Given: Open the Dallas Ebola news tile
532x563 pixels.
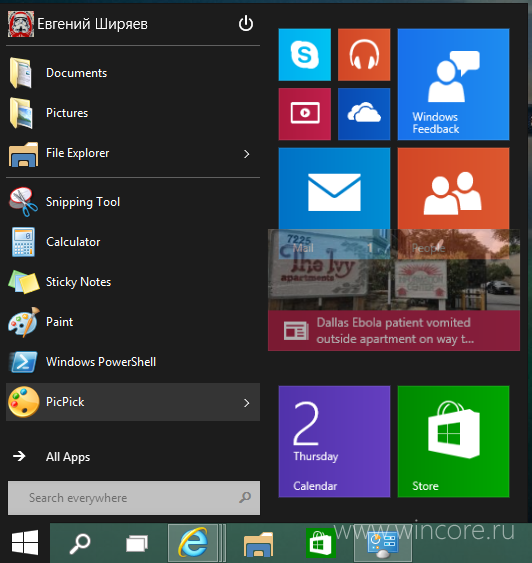Looking at the screenshot, I should [x=394, y=290].
